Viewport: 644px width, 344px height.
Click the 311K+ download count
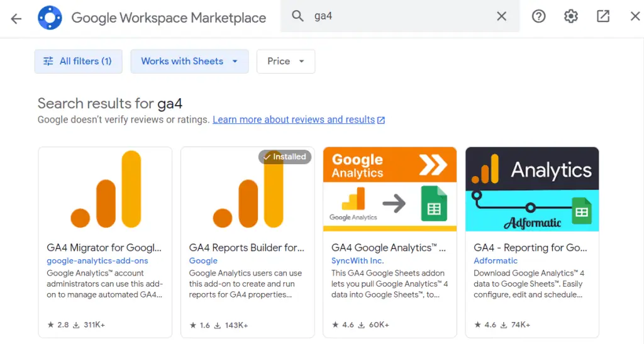tap(89, 325)
